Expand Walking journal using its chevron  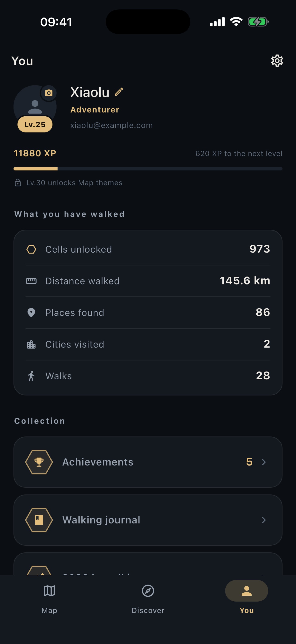point(264,520)
